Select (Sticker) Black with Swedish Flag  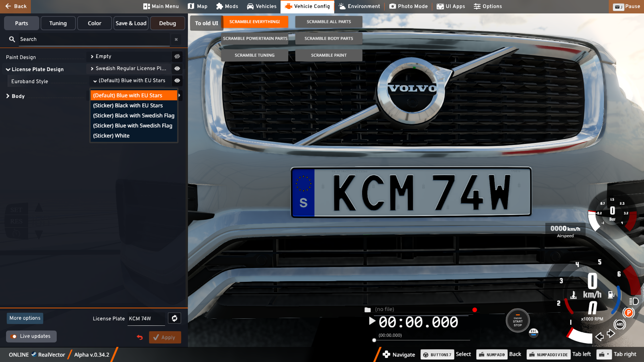tap(134, 115)
